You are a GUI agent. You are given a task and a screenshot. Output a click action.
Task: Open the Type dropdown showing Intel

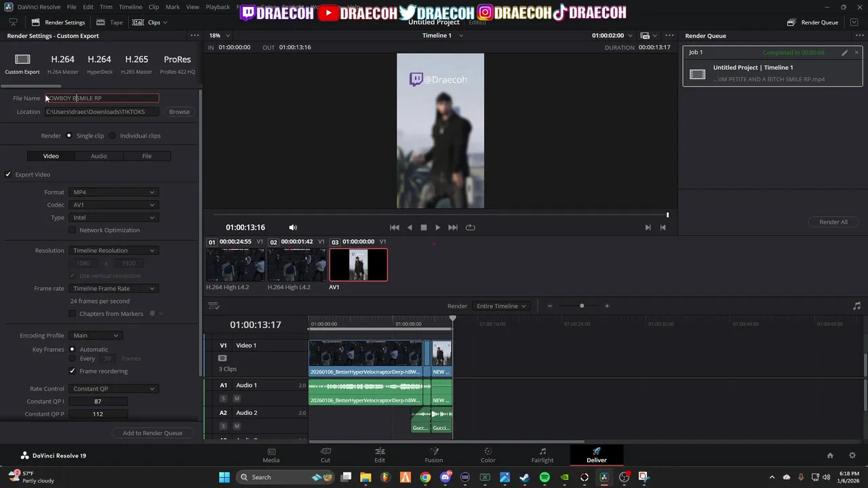[113, 218]
